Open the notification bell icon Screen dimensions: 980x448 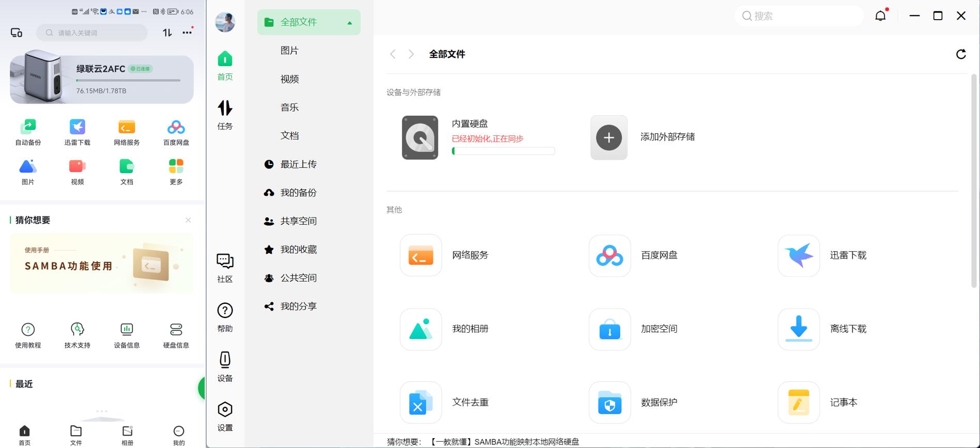pos(880,16)
